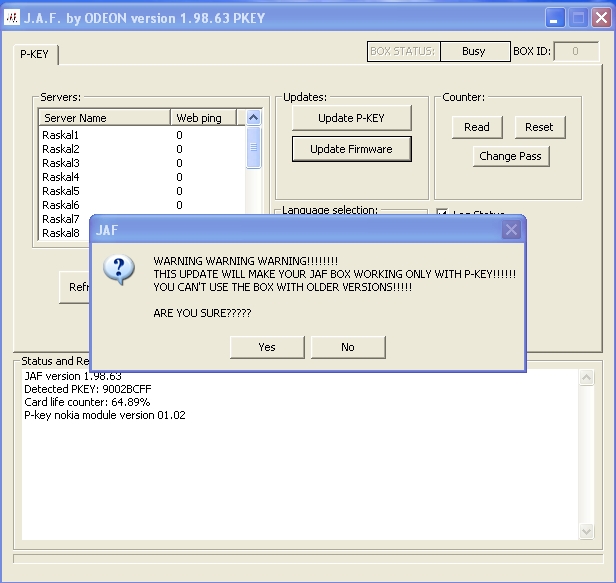Reset the counter
This screenshot has height=583, width=616.
pos(540,127)
